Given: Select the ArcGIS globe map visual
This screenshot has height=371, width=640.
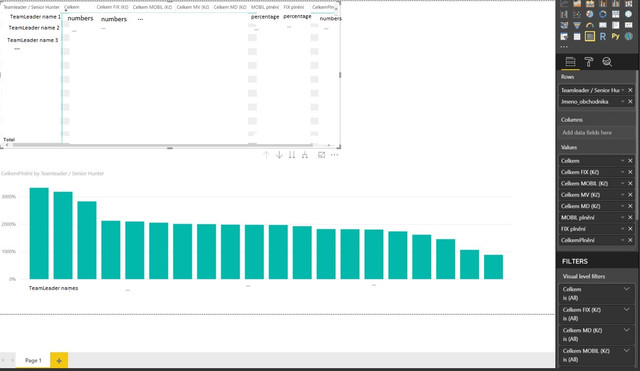Looking at the screenshot, I should pos(629,36).
